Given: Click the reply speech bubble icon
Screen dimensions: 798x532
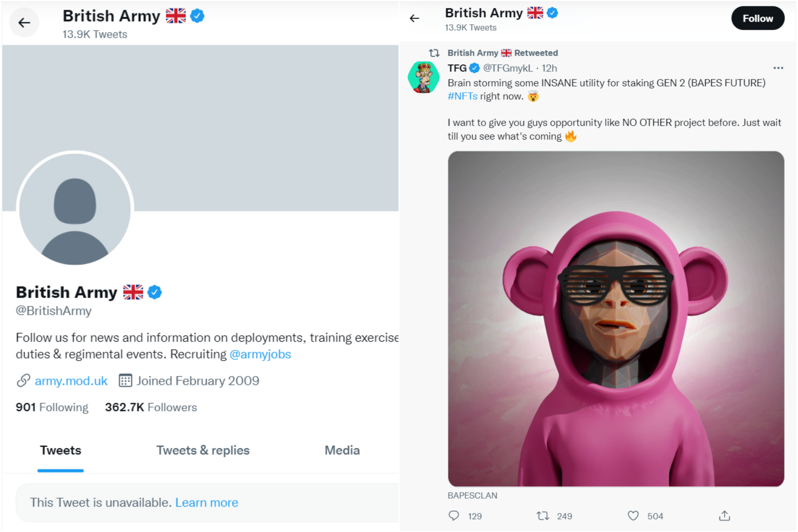Looking at the screenshot, I should click(454, 515).
